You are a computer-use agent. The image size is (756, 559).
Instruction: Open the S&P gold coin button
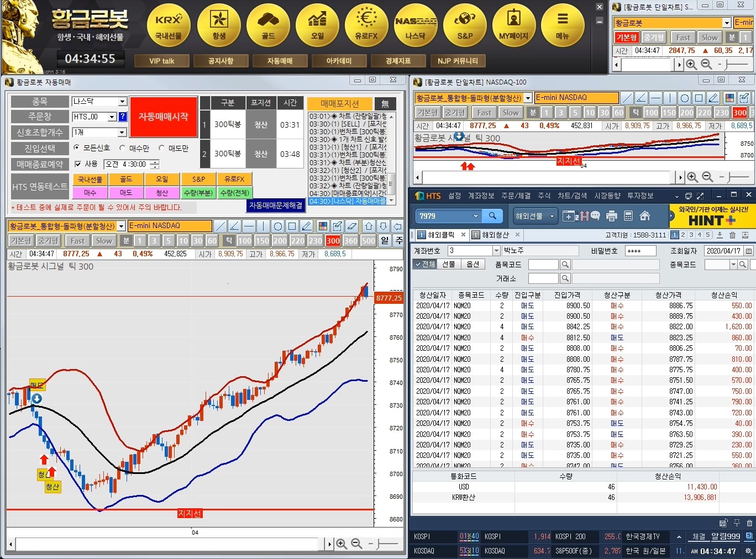tap(465, 24)
